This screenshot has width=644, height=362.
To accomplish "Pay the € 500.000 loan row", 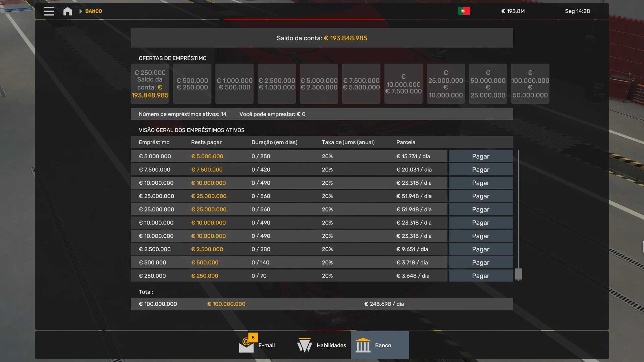I will tap(480, 262).
